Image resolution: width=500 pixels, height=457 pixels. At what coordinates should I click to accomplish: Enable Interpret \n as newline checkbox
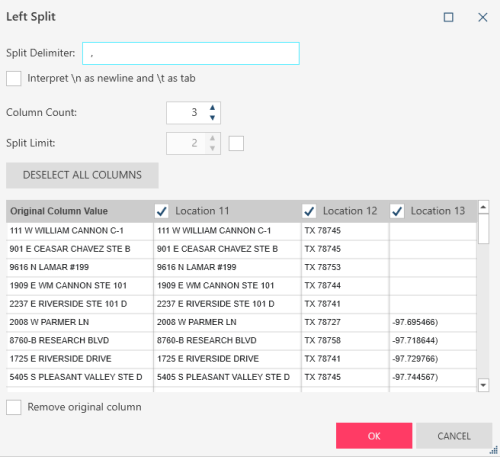[14, 79]
